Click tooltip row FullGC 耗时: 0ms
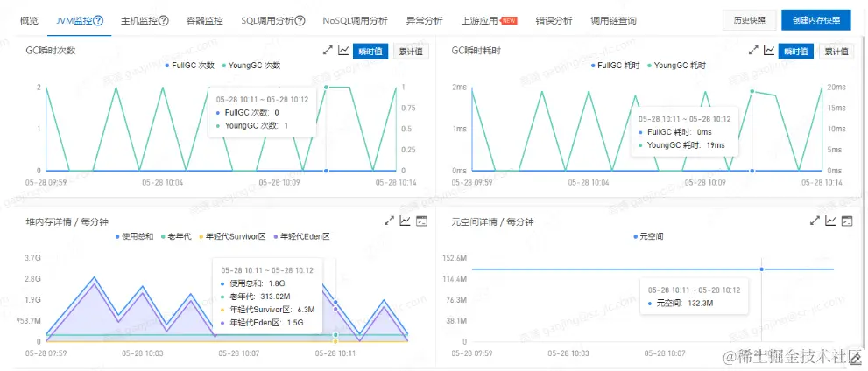This screenshot has width=868, height=371. tap(674, 132)
